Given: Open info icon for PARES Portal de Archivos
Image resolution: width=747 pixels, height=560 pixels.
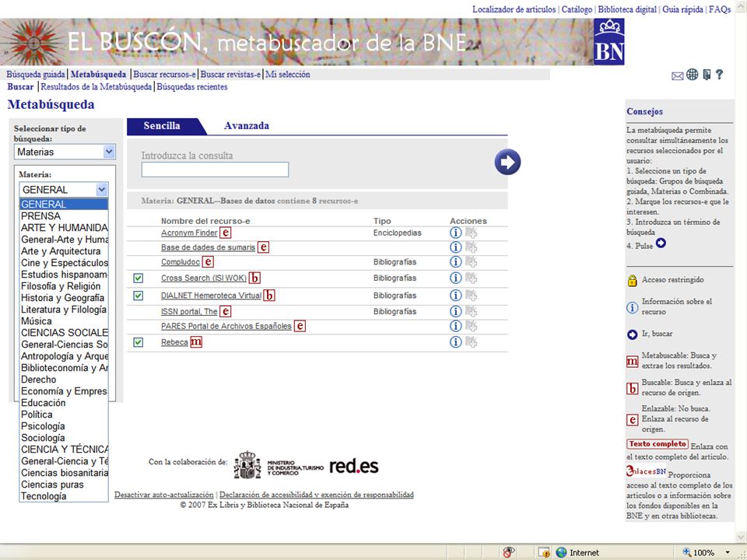Looking at the screenshot, I should [x=455, y=326].
